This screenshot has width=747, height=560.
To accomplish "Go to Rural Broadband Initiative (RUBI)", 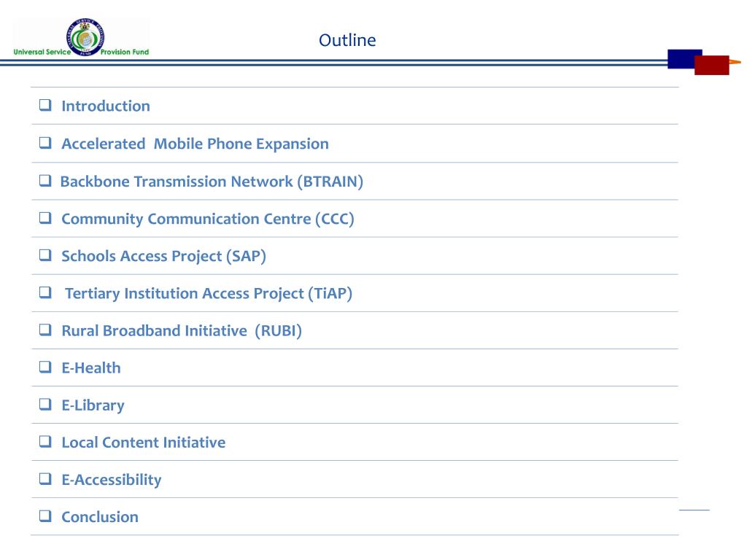I will coord(182,330).
